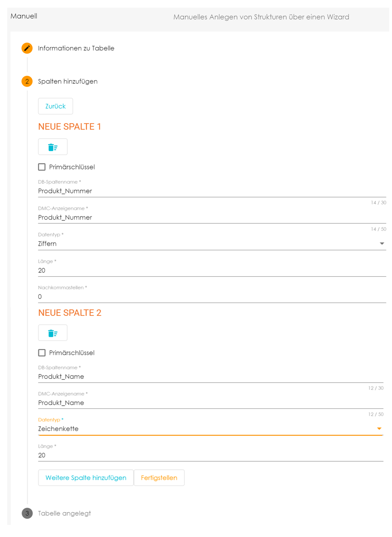Edit DMC-Anzeigename field containing Produkt_Name
The image size is (392, 537).
tap(209, 403)
